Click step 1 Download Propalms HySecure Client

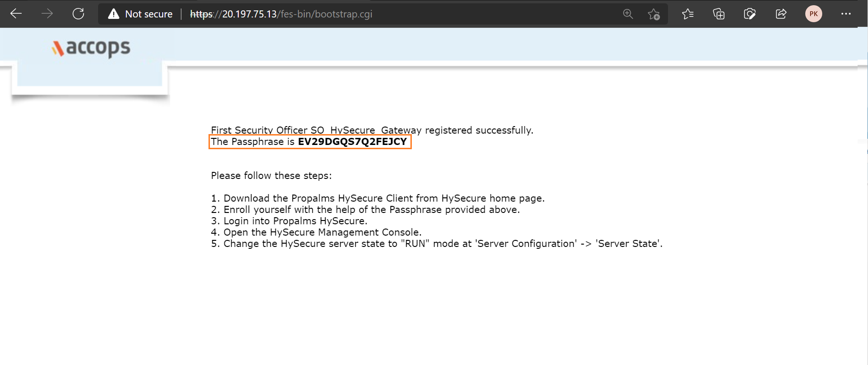coord(378,198)
